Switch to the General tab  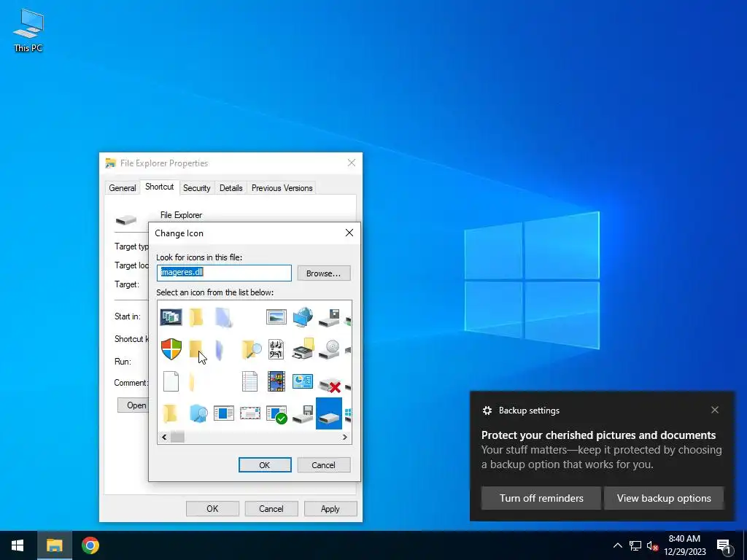pyautogui.click(x=123, y=188)
